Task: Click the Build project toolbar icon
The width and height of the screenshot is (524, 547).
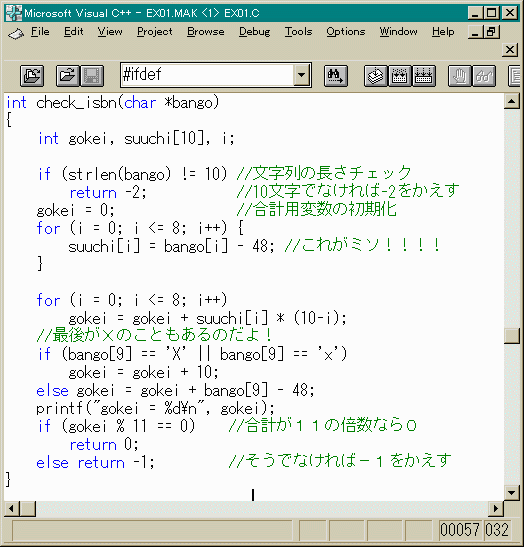Action: [400, 75]
